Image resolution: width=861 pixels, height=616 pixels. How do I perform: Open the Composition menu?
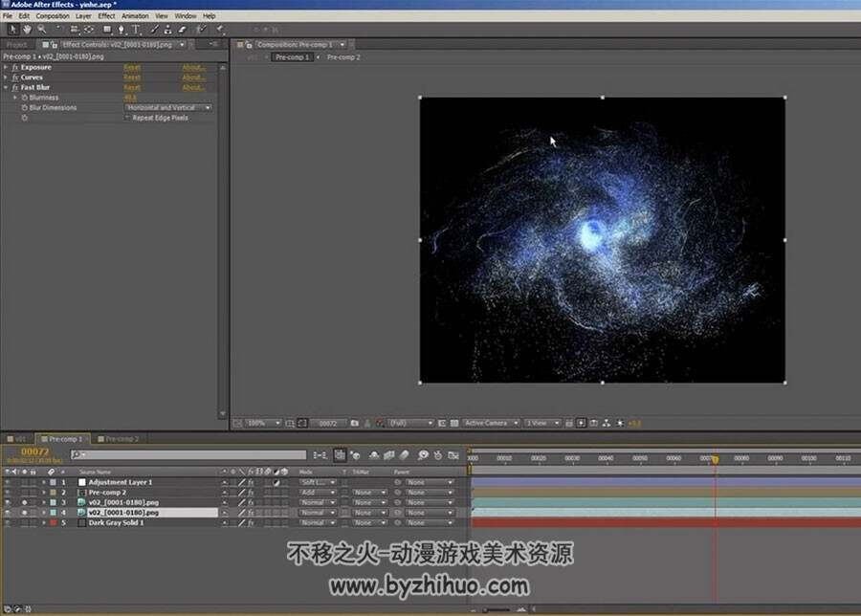pyautogui.click(x=53, y=16)
